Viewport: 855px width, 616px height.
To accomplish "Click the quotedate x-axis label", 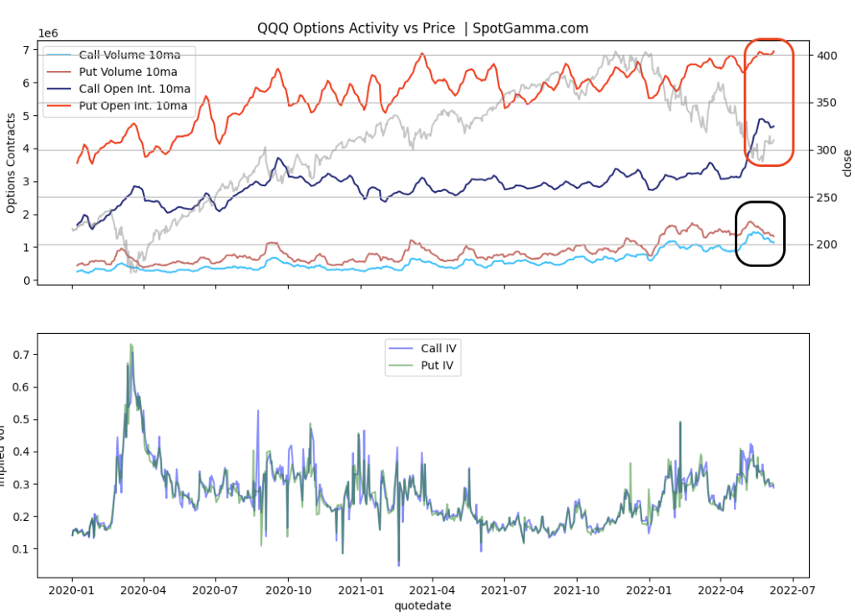I will [x=422, y=606].
